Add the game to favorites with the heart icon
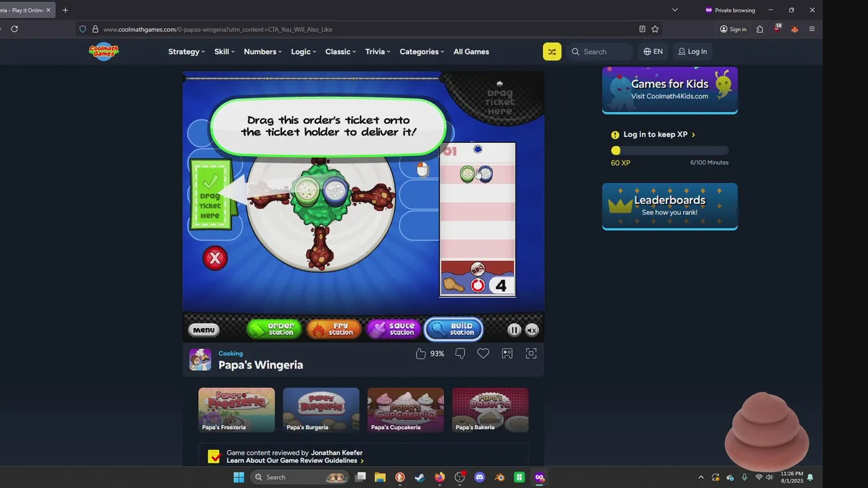This screenshot has height=488, width=868. click(x=483, y=354)
